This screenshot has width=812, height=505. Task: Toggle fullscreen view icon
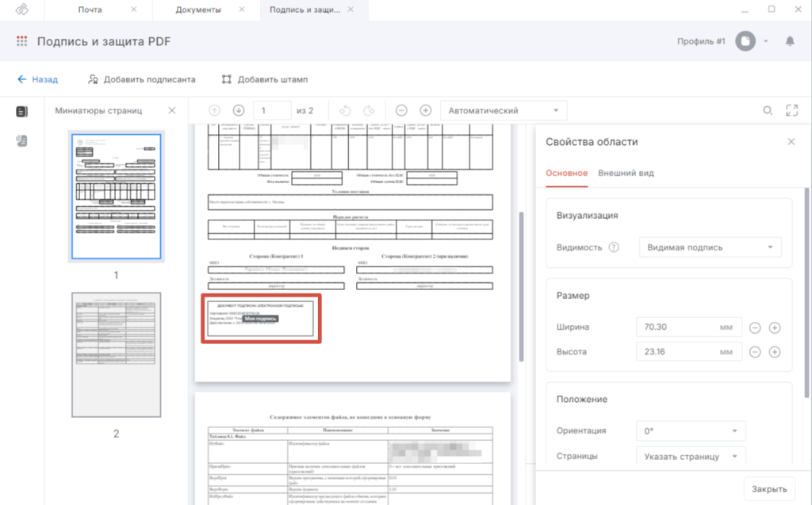792,110
